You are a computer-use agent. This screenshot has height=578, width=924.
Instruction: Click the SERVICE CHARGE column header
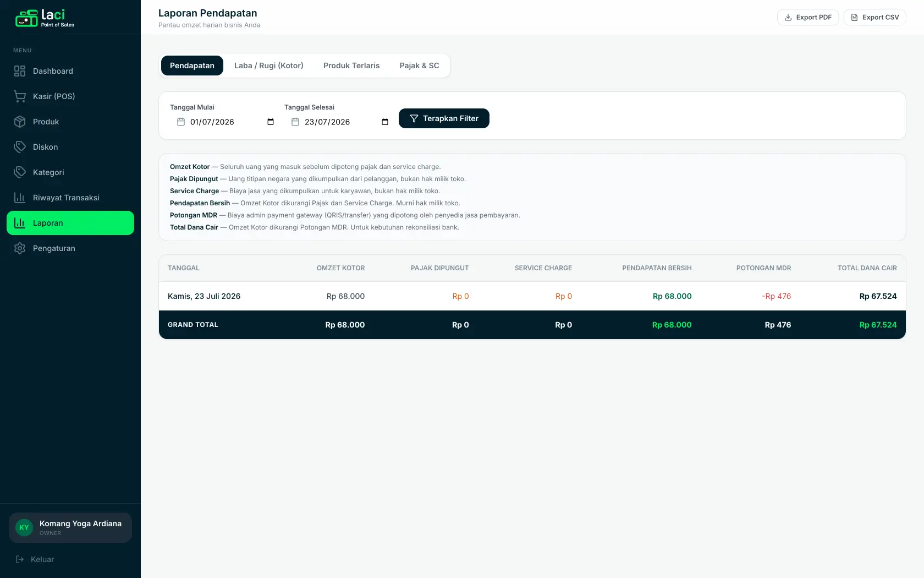coord(543,268)
